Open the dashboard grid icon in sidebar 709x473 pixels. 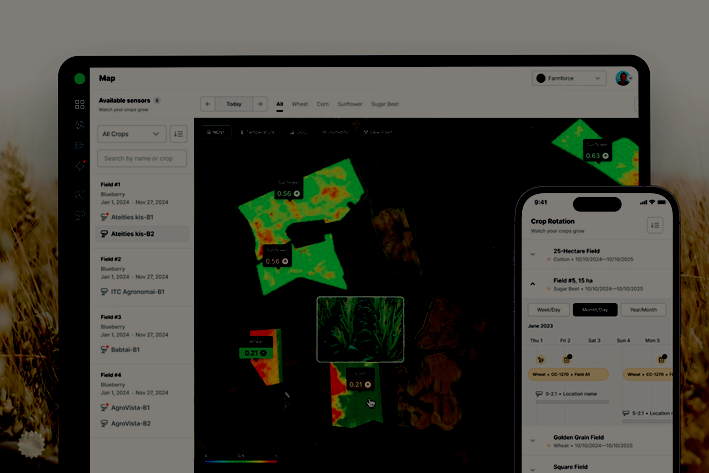click(79, 104)
